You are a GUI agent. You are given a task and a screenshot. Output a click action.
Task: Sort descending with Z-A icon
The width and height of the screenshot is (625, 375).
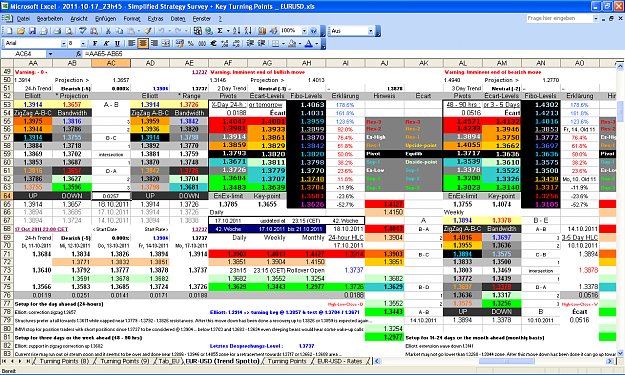248,31
